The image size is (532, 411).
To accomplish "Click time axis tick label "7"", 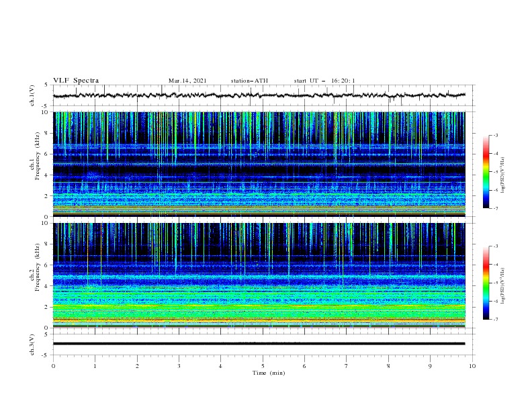I will [347, 366].
